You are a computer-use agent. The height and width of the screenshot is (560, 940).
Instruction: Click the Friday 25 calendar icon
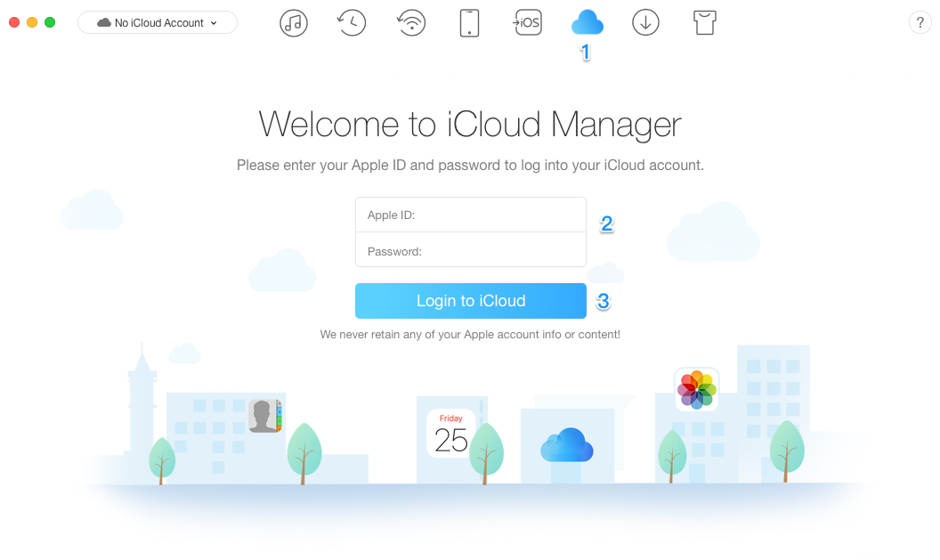(450, 435)
